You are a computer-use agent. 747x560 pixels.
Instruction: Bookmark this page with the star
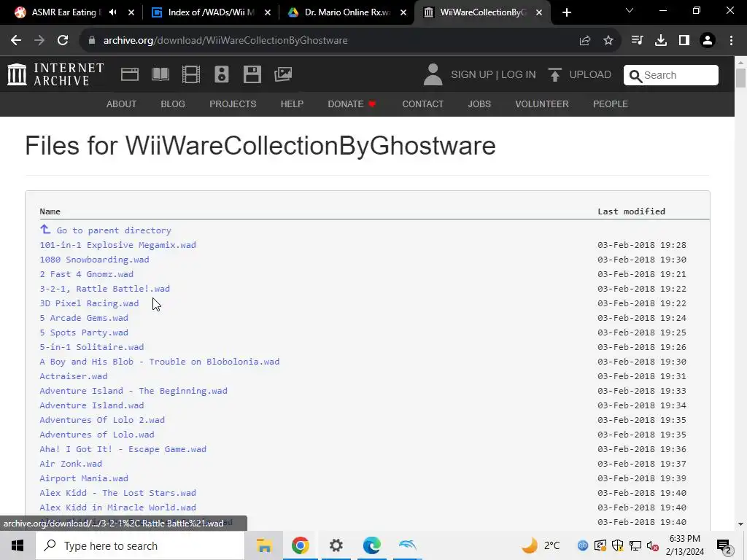(608, 41)
